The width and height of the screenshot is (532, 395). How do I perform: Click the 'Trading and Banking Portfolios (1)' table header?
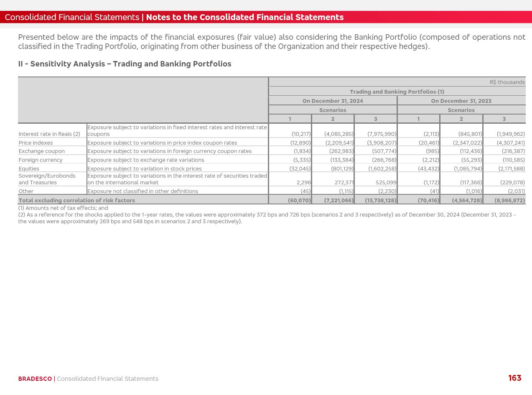[397, 92]
